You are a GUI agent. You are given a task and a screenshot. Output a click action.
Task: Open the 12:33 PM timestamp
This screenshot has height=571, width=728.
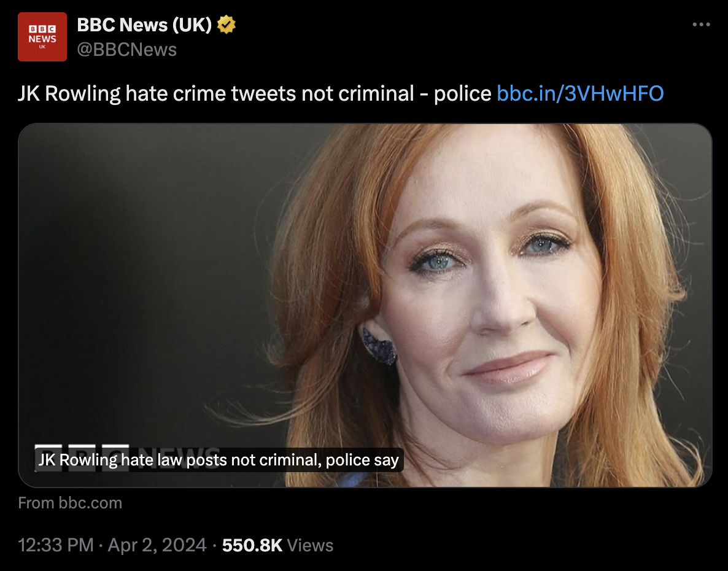56,545
